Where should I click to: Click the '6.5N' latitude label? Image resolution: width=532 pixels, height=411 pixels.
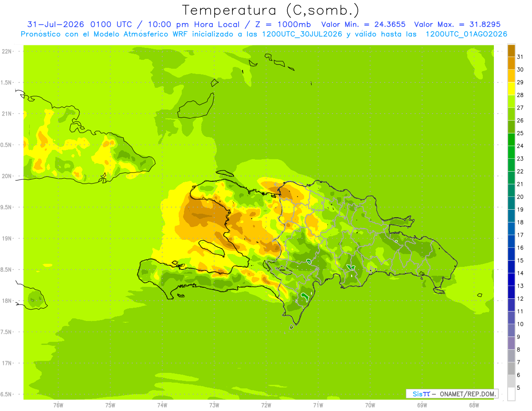coord(7,395)
